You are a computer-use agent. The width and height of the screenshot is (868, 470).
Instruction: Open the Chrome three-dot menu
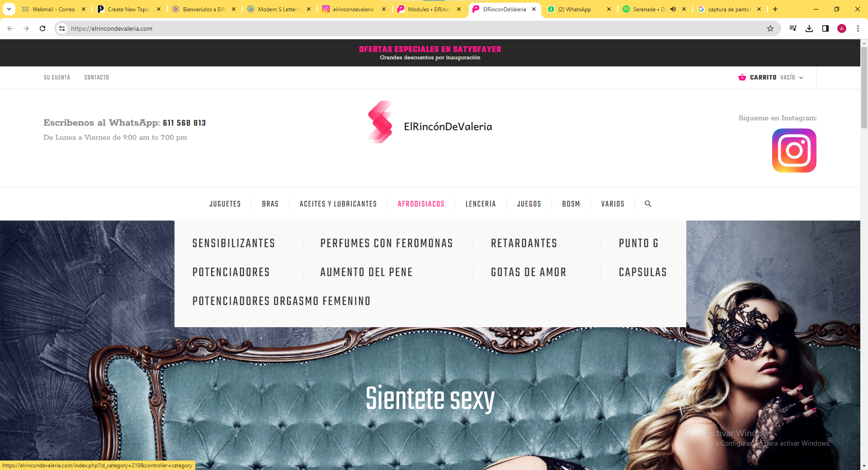click(x=858, y=28)
